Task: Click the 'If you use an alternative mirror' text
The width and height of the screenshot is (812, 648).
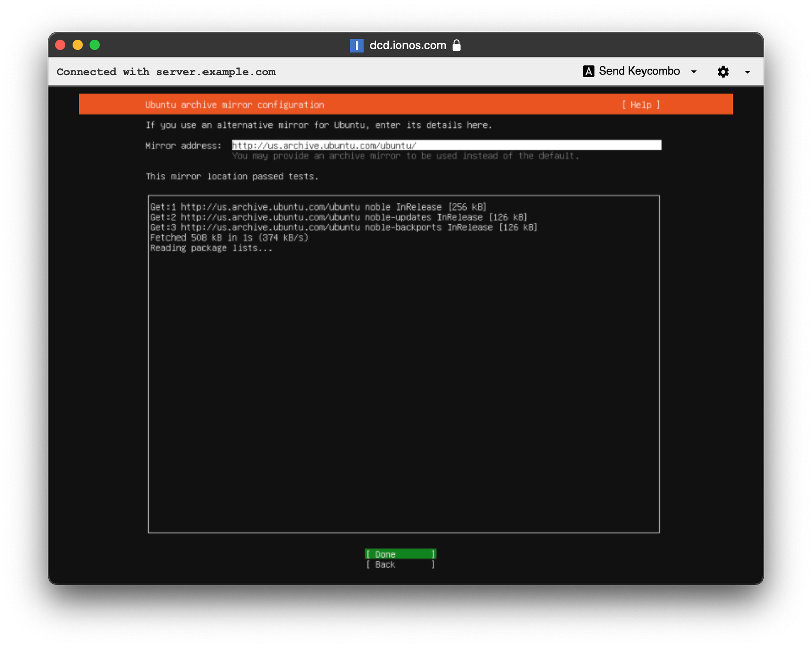Action: pos(319,125)
